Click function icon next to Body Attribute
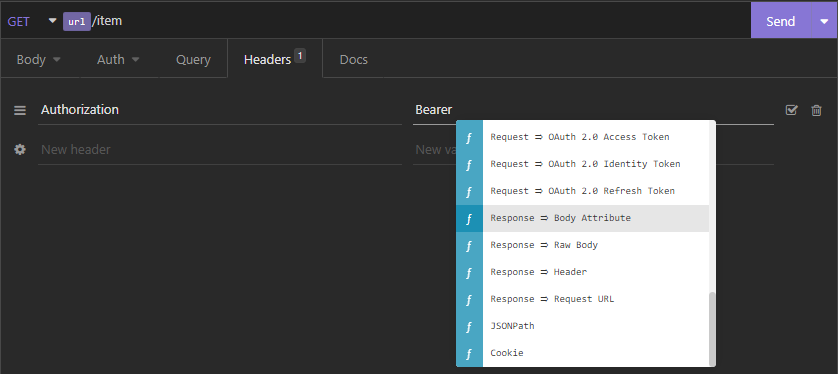 [469, 218]
